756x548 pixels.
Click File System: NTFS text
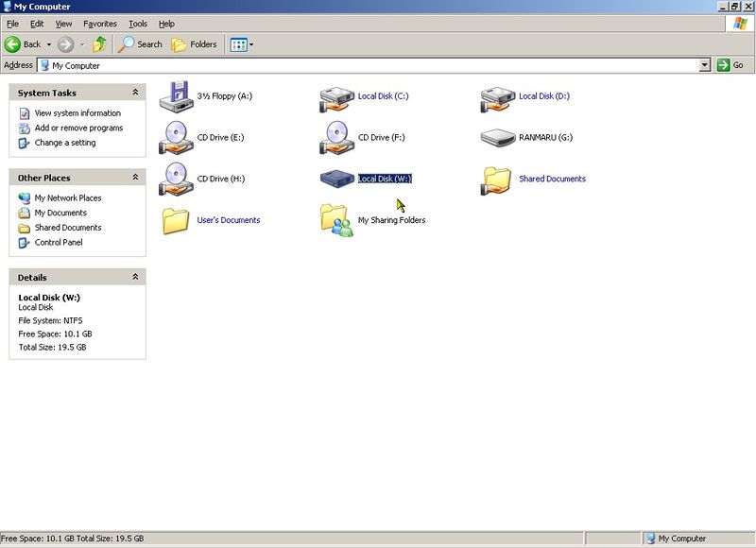pyautogui.click(x=50, y=320)
